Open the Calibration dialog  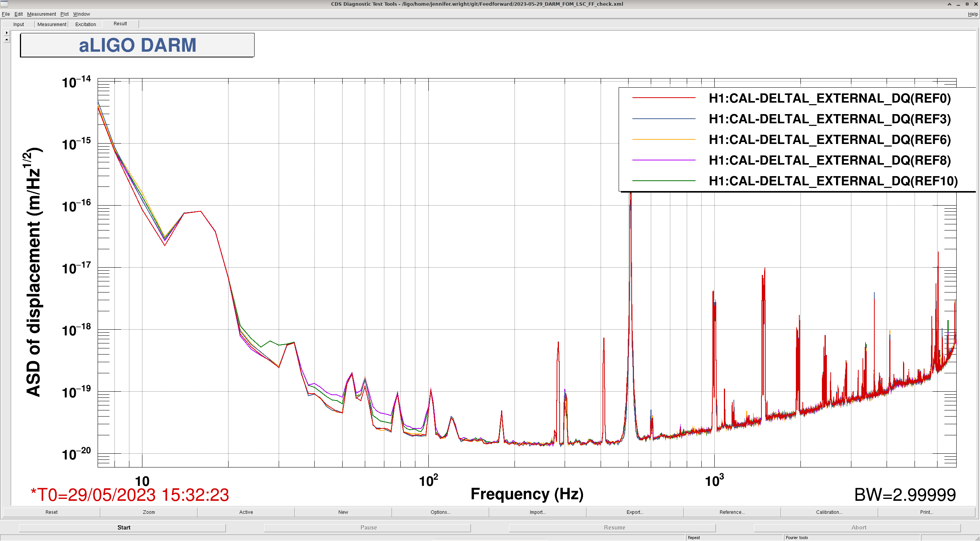[829, 512]
